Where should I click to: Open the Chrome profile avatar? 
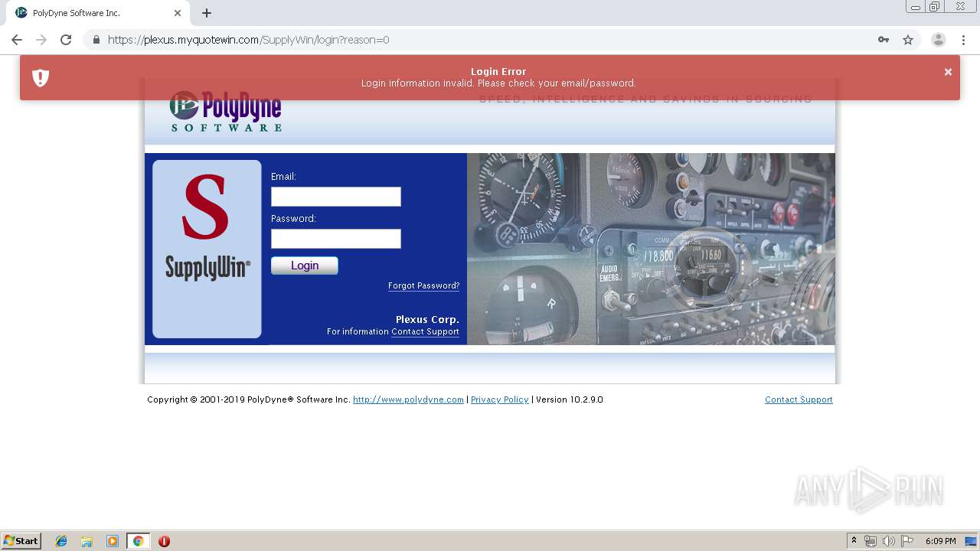[x=939, y=40]
